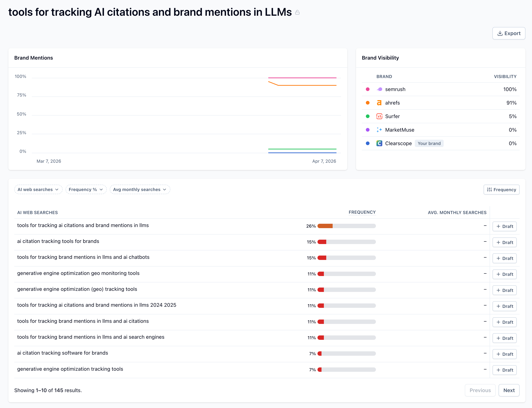Open the AI web searches filter dropdown
The height and width of the screenshot is (408, 532).
(38, 189)
